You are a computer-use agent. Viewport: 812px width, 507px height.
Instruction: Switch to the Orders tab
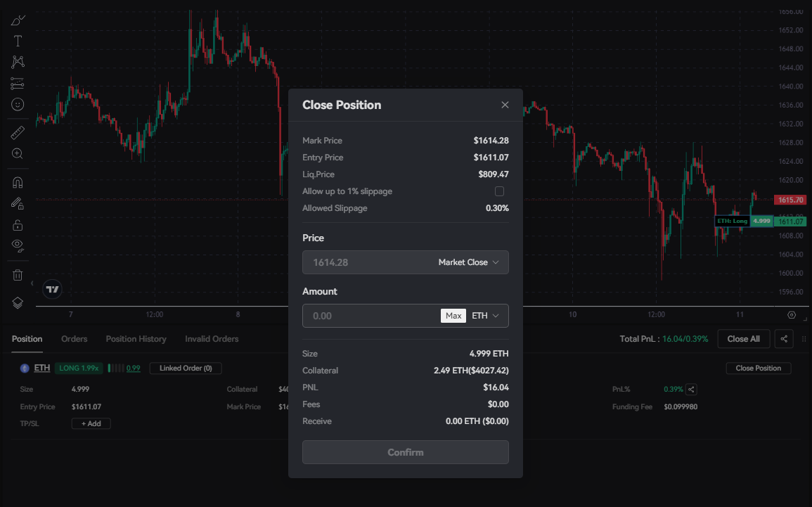74,339
